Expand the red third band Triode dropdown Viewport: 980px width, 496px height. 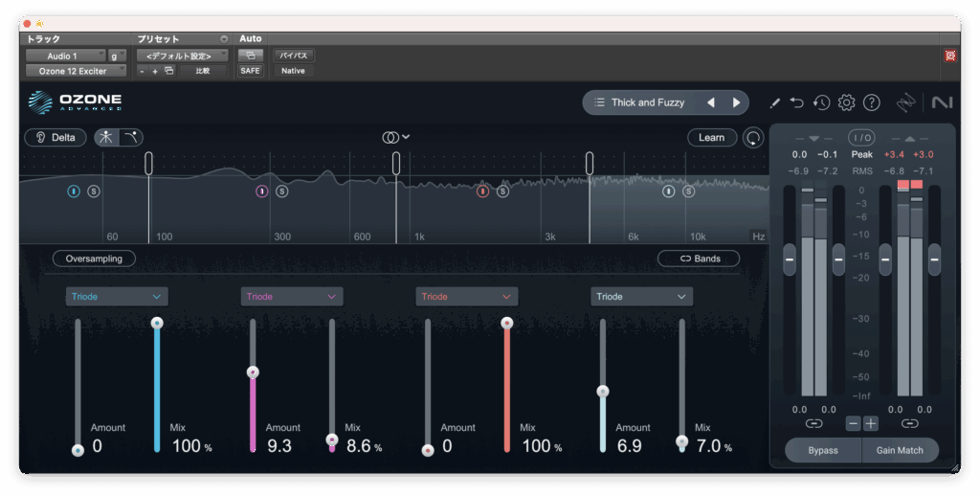pyautogui.click(x=467, y=297)
